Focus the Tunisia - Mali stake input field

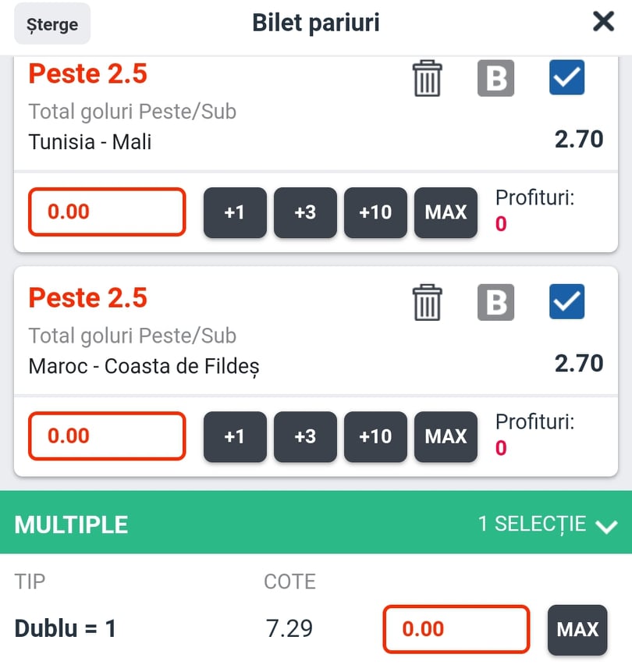click(x=107, y=212)
